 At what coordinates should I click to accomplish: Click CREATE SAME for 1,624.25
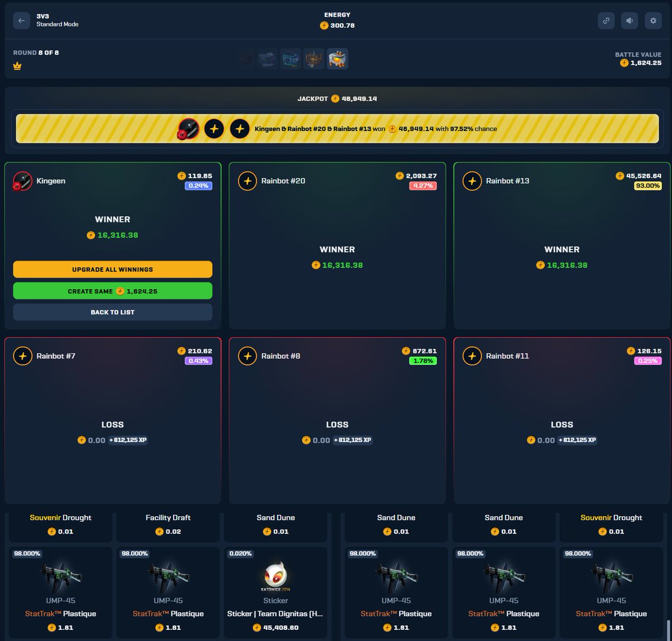[113, 291]
